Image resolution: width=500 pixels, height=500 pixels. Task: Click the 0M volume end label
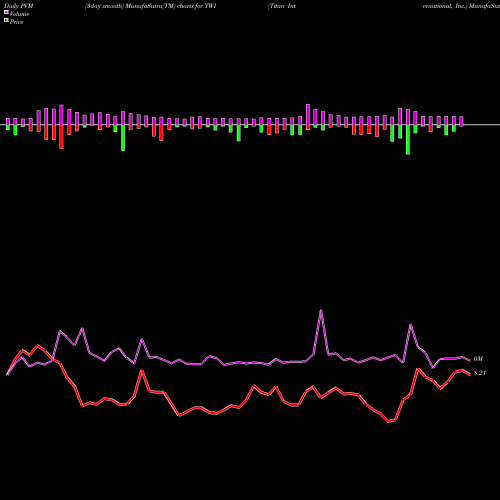click(478, 359)
